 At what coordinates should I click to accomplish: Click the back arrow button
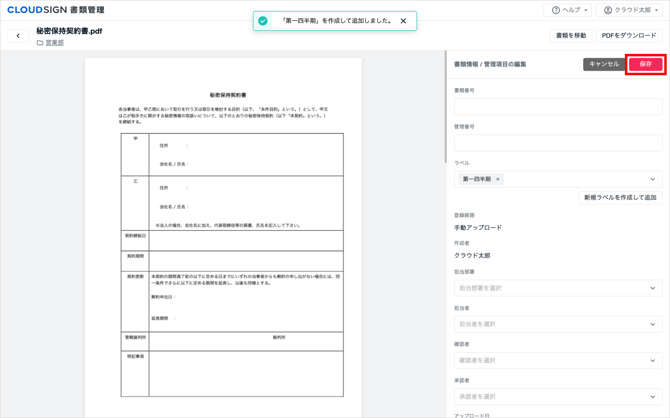coord(18,36)
